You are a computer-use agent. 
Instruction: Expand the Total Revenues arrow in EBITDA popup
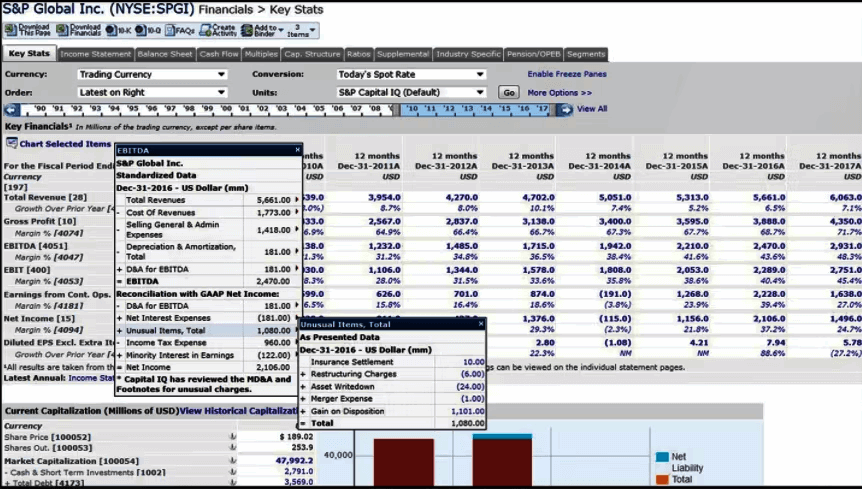(297, 199)
